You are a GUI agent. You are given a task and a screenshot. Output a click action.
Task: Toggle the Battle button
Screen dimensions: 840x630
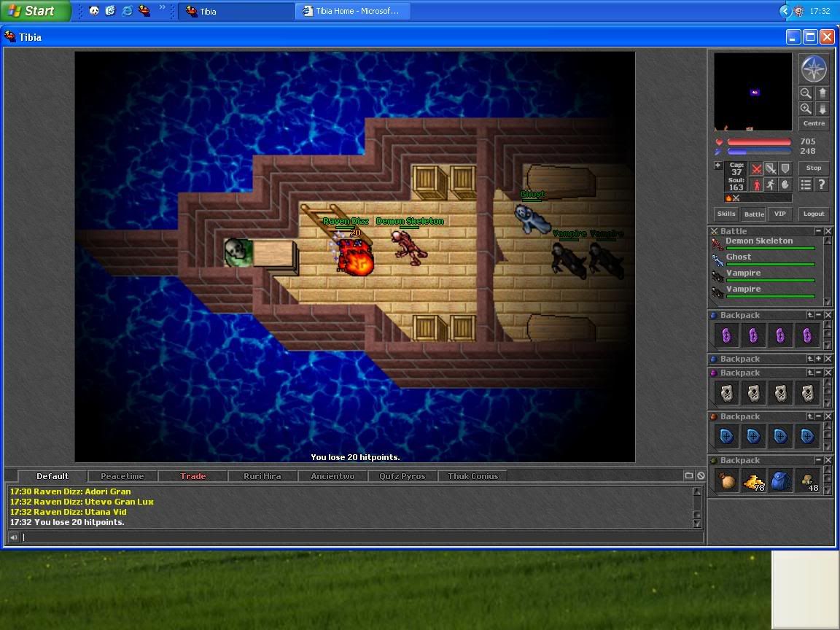pos(754,214)
